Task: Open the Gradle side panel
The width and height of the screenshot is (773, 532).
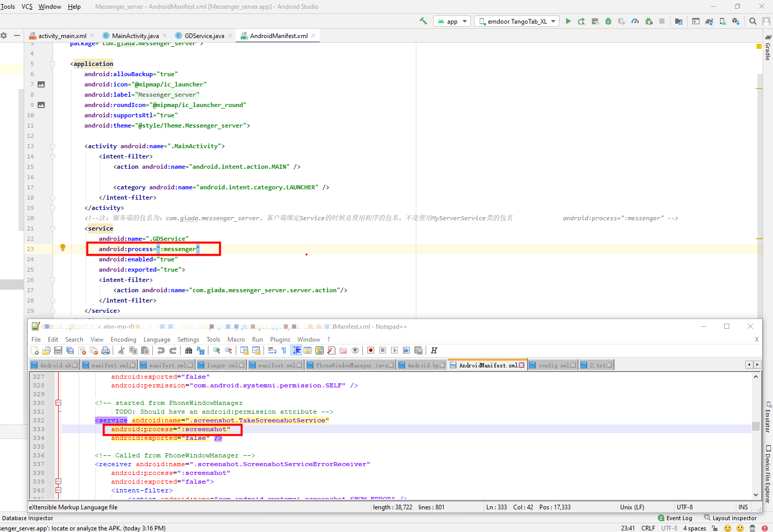Action: tap(768, 47)
